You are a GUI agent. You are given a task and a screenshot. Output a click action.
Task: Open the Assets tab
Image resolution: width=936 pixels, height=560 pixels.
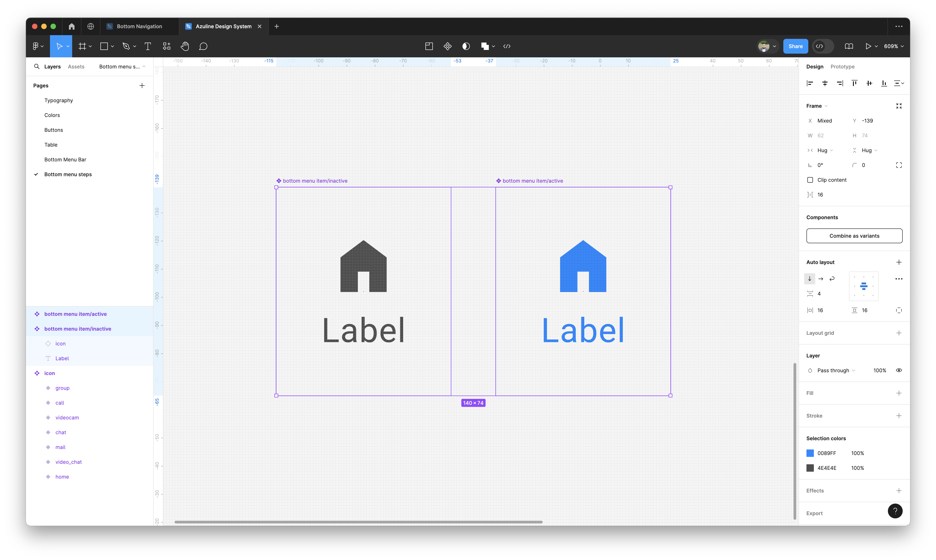pyautogui.click(x=76, y=66)
